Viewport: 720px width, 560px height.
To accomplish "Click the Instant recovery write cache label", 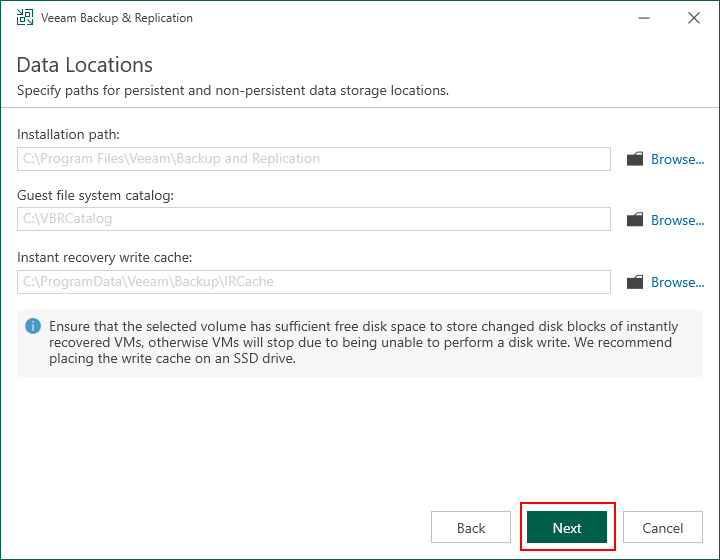I will 104,257.
